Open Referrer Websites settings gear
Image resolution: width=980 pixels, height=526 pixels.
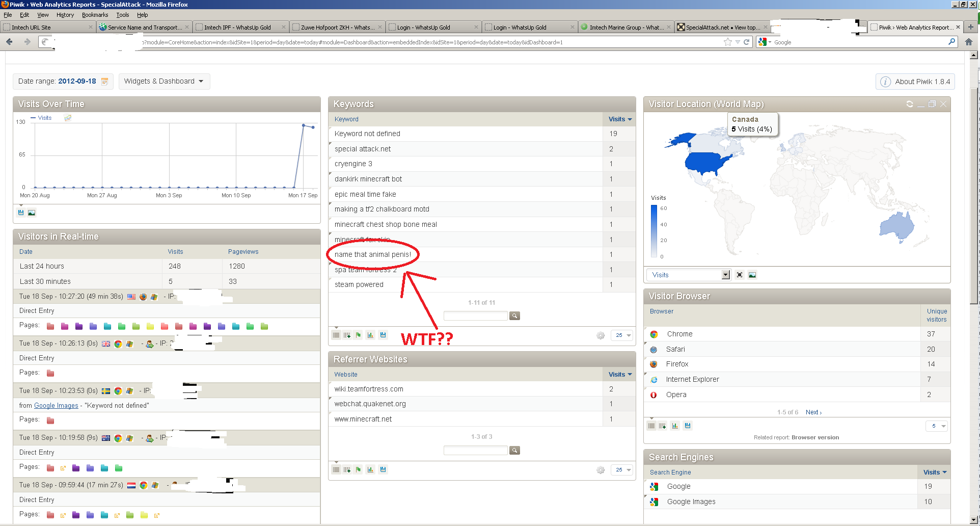click(601, 470)
